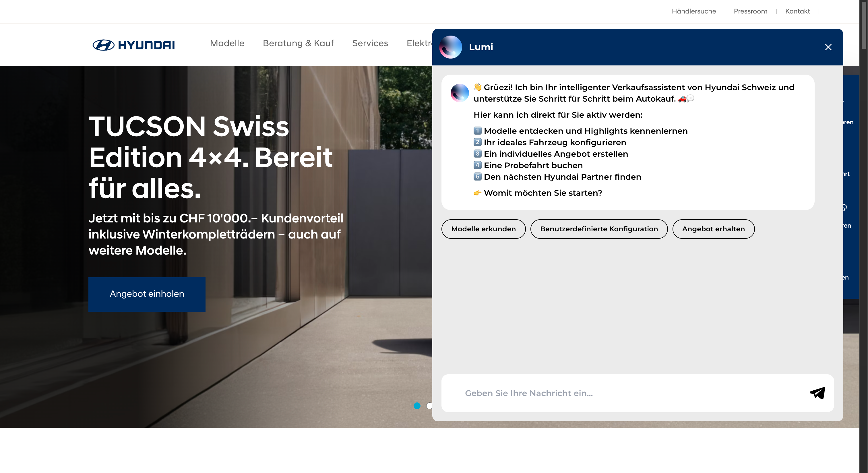Click the Hyundai logo
This screenshot has width=868, height=473.
point(134,45)
